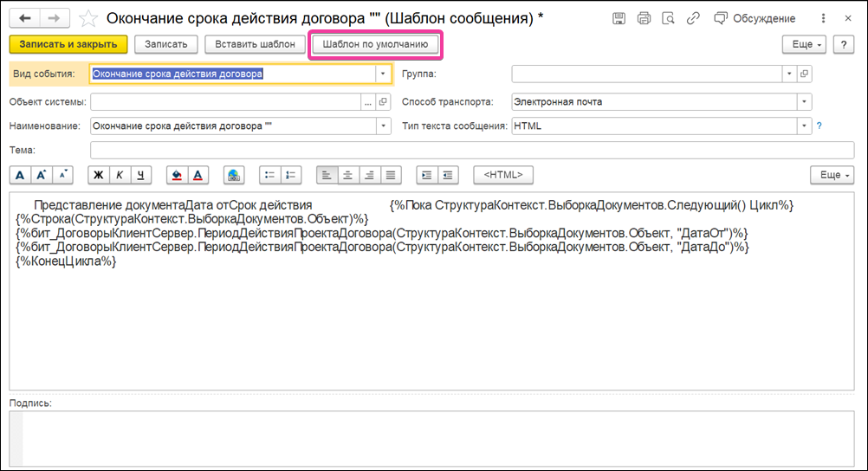The image size is (868, 471).
Task: Go back with the left arrow button
Action: pyautogui.click(x=25, y=18)
